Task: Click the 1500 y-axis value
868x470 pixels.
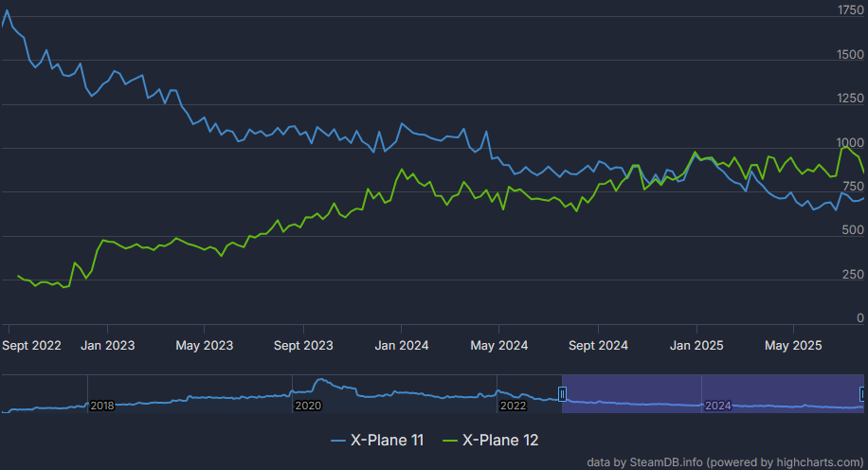Action: (850, 54)
